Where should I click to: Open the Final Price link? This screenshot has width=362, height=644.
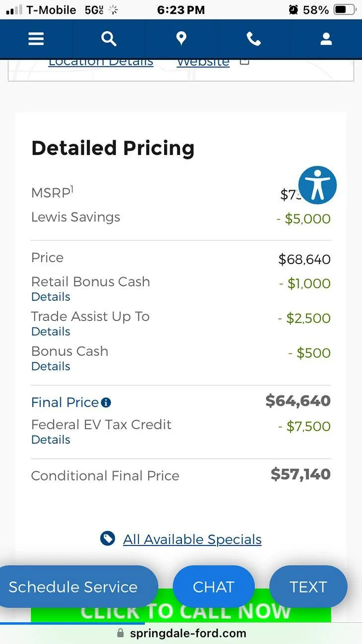point(65,402)
